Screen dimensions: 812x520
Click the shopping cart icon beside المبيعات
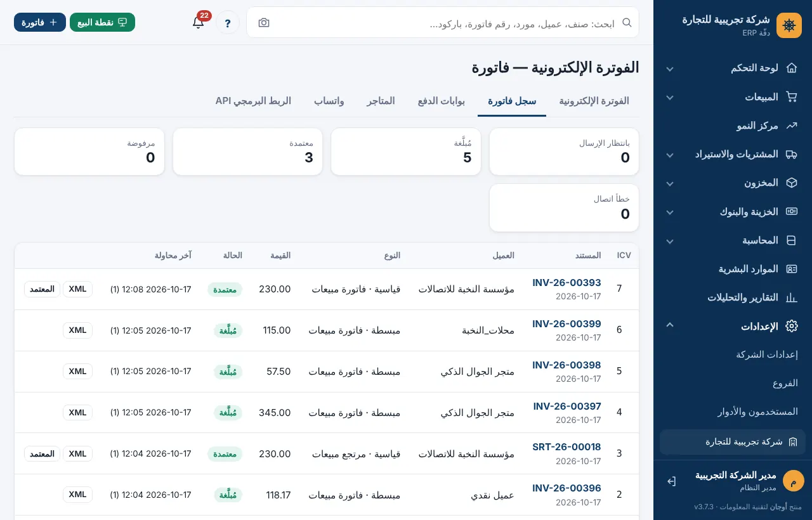791,97
